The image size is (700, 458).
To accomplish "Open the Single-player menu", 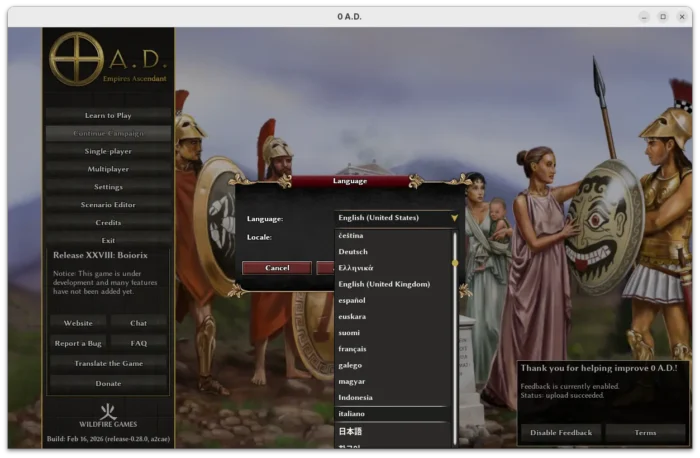I will 108,151.
